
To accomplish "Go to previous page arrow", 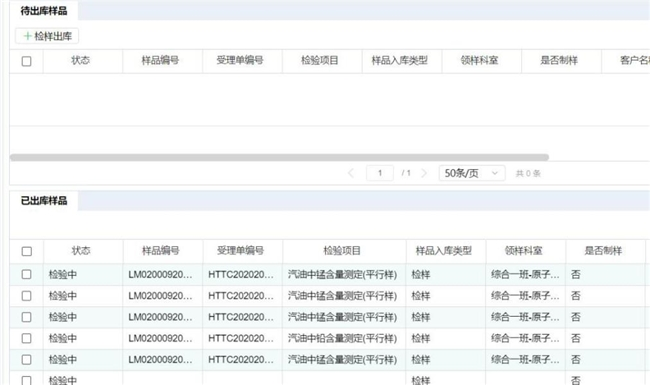I will (351, 173).
